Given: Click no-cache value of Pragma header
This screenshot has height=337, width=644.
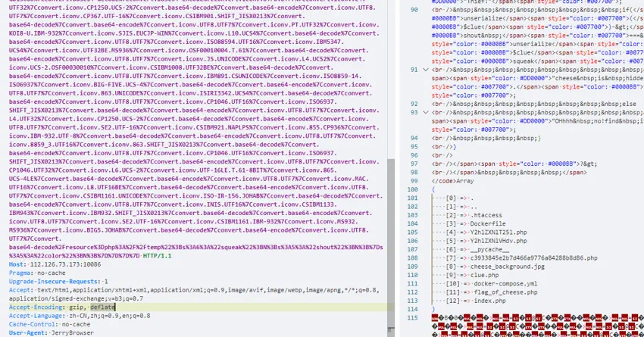Looking at the screenshot, I should (x=52, y=273).
